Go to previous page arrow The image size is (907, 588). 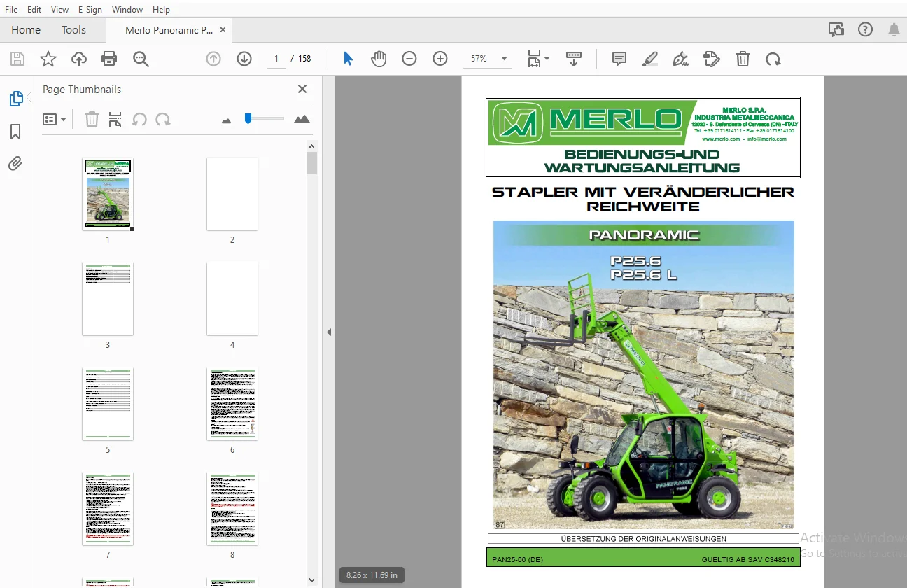click(x=213, y=59)
